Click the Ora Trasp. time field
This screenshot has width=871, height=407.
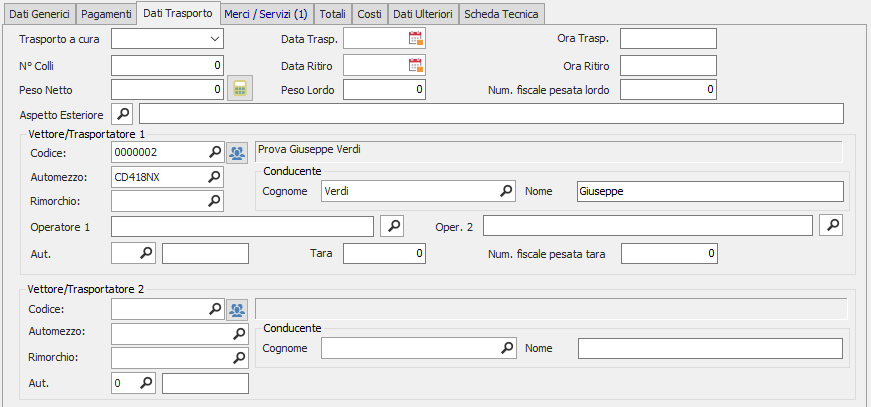tap(668, 39)
